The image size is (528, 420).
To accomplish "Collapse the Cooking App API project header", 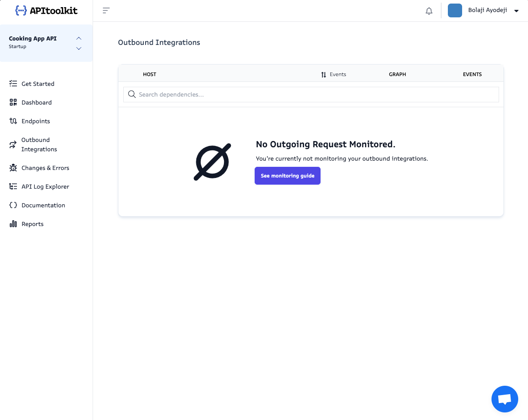I will [x=79, y=38].
